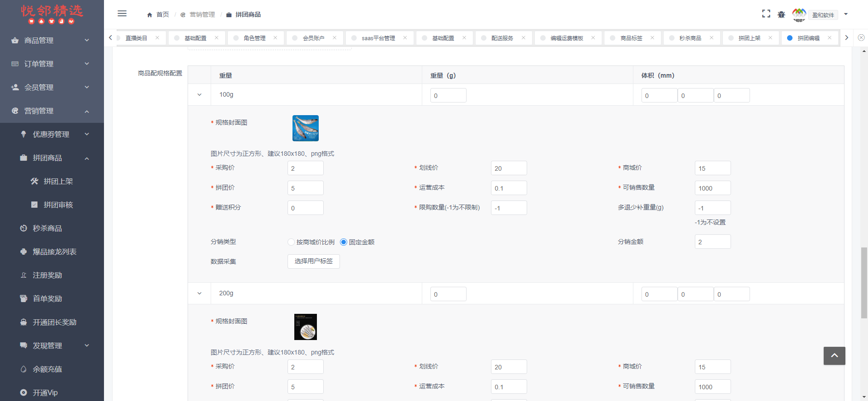Toggle the hamburger sidebar menu icon

pyautogui.click(x=122, y=14)
